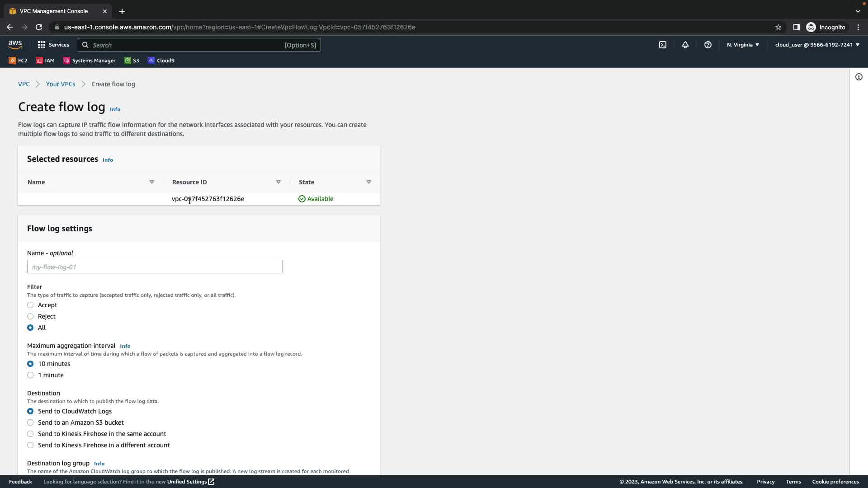Image resolution: width=868 pixels, height=488 pixels.
Task: Open the notifications bell icon
Action: coord(685,45)
